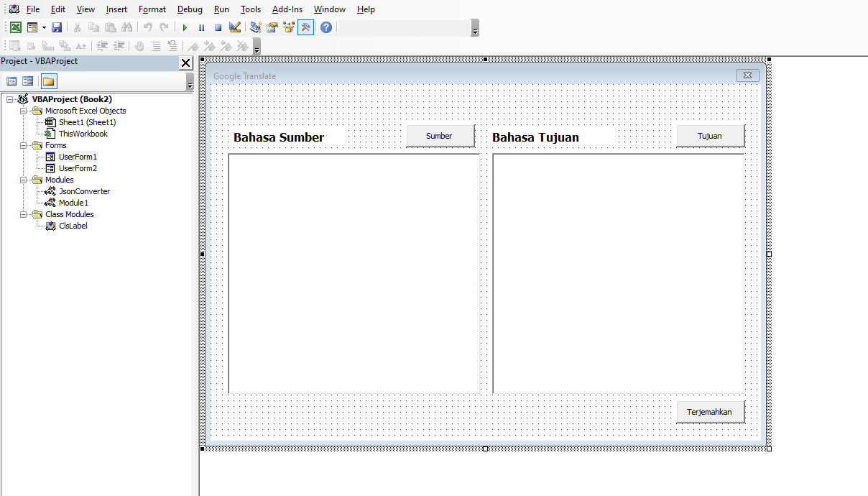The width and height of the screenshot is (868, 496).
Task: Pause execution with the Break icon
Action: tap(201, 27)
